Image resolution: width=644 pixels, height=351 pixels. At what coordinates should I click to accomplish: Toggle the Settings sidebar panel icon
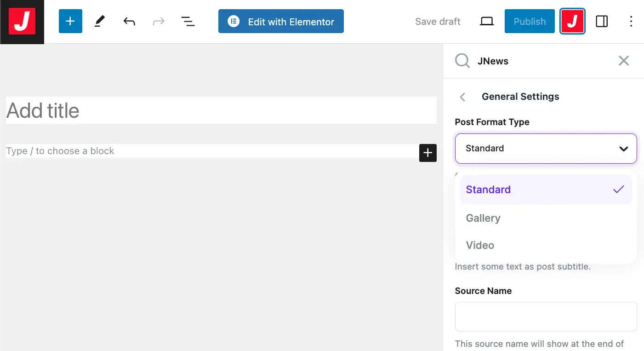[x=602, y=22]
